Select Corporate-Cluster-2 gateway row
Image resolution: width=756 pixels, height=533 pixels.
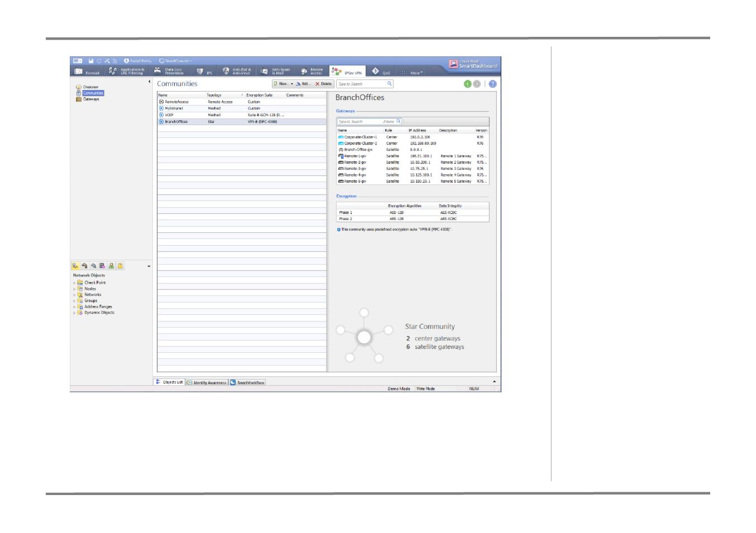(413, 143)
